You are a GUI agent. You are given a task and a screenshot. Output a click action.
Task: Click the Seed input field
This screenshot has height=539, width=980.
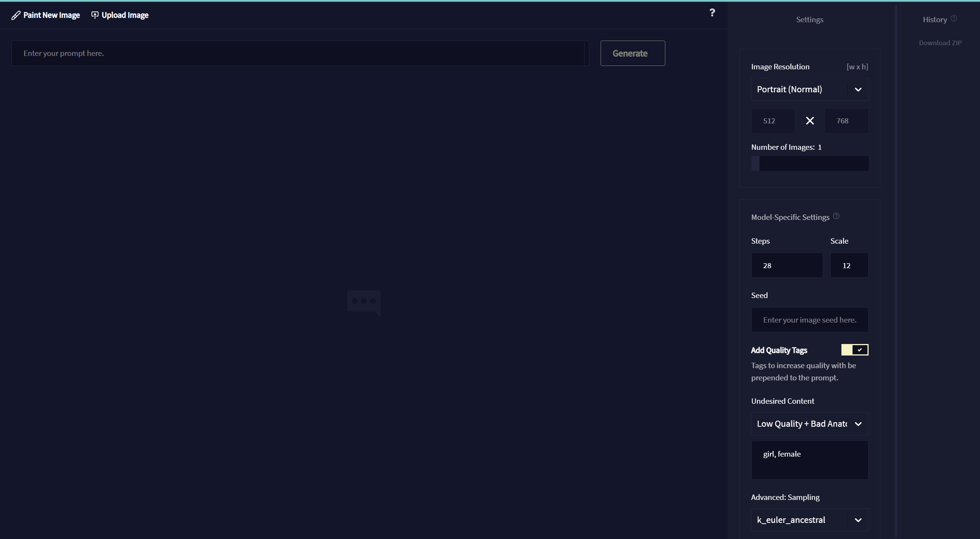click(x=810, y=320)
